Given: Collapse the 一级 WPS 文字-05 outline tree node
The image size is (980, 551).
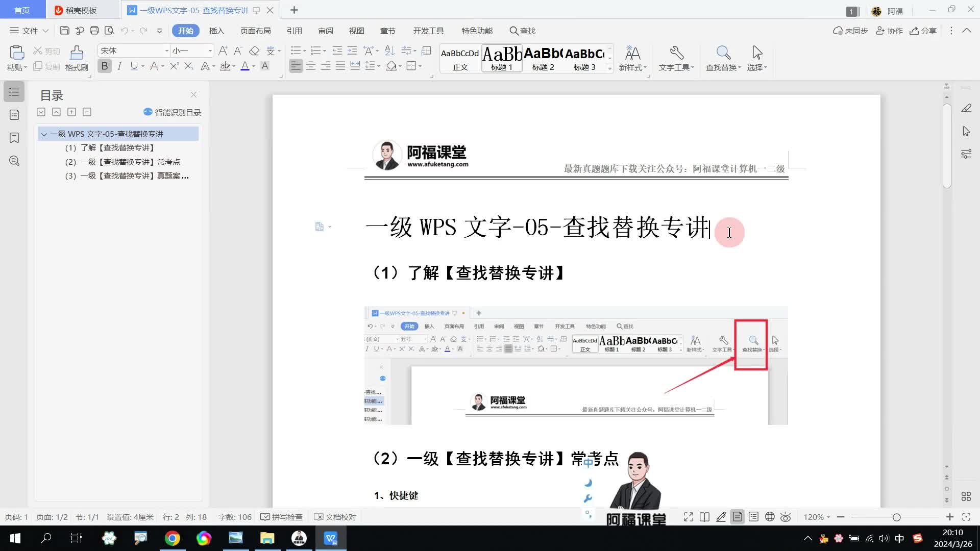Looking at the screenshot, I should [x=44, y=134].
